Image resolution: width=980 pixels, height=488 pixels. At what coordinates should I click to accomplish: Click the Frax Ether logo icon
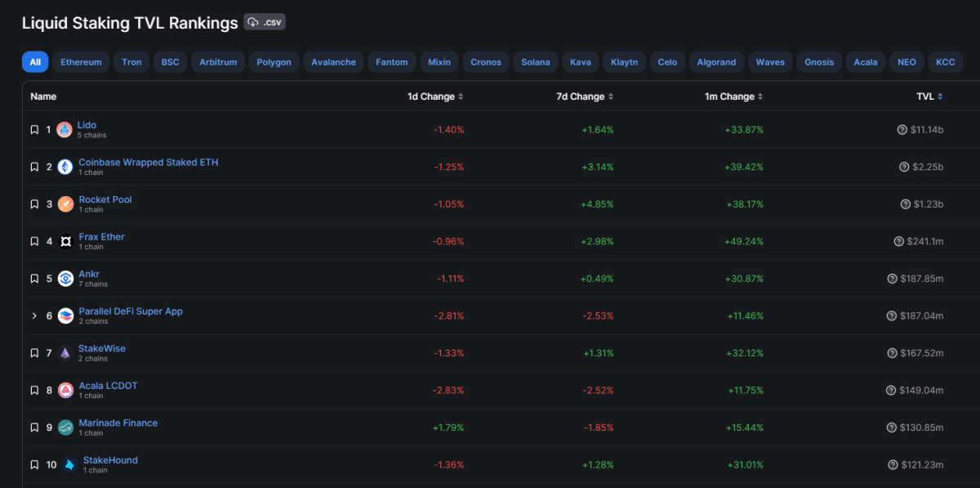coord(65,241)
